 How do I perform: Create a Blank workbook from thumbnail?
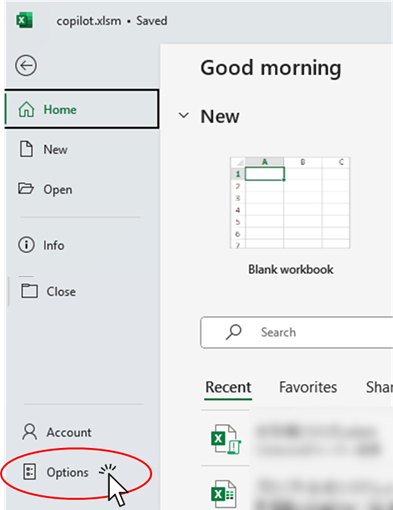[290, 203]
